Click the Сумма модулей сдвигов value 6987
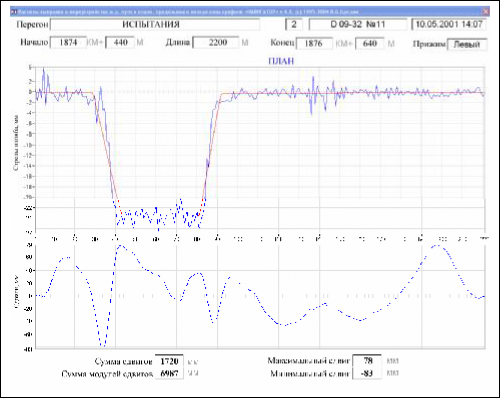 click(x=169, y=373)
